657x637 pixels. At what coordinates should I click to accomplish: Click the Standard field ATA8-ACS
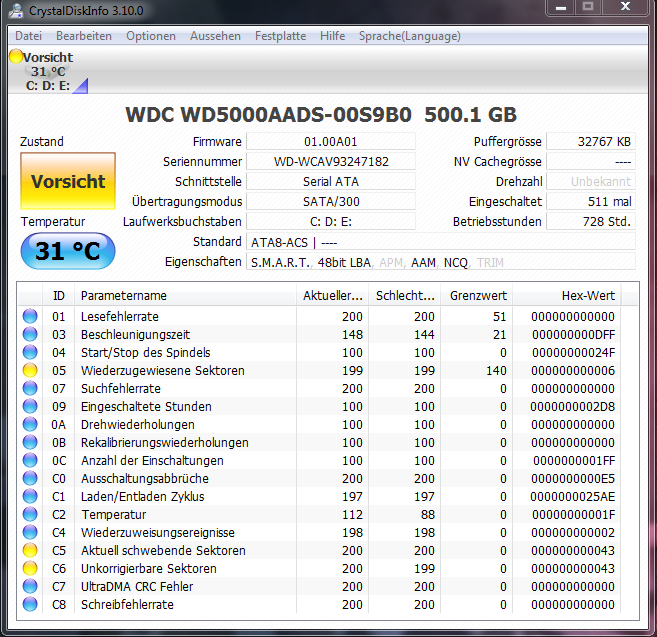[x=441, y=242]
